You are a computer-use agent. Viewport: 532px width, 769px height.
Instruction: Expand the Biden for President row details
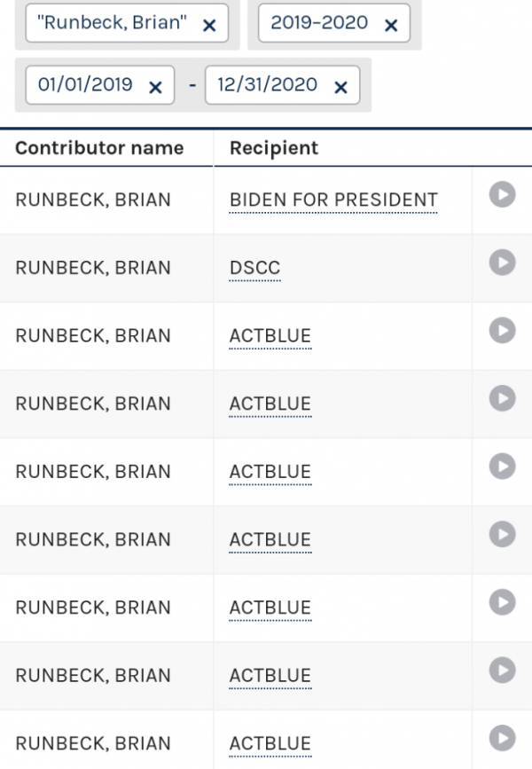tap(503, 194)
